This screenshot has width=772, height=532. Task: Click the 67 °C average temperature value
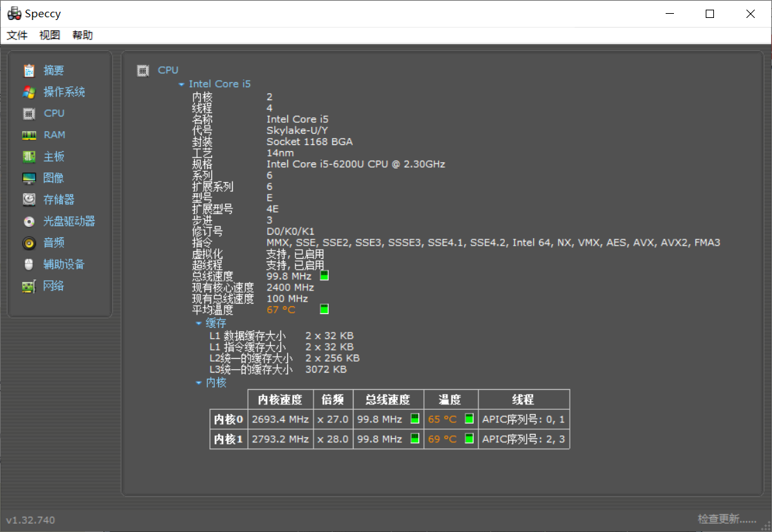280,310
